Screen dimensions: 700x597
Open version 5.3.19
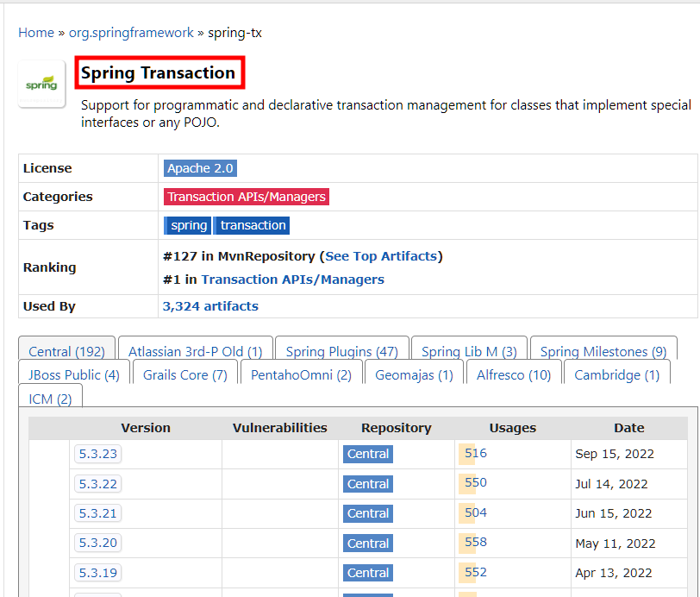[x=97, y=573]
